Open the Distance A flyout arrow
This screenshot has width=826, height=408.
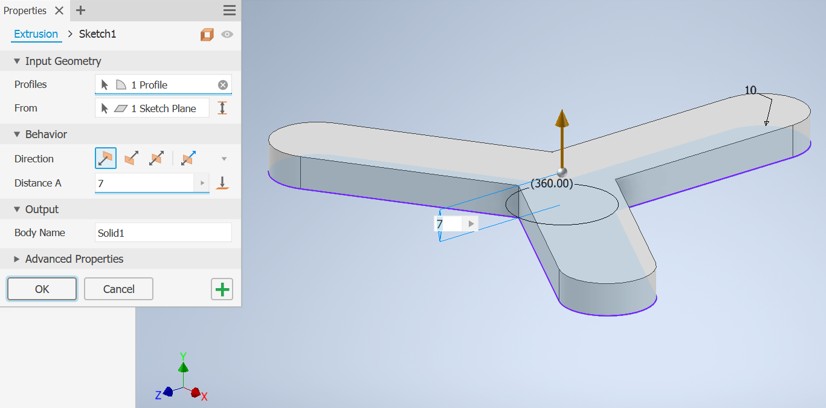(202, 183)
